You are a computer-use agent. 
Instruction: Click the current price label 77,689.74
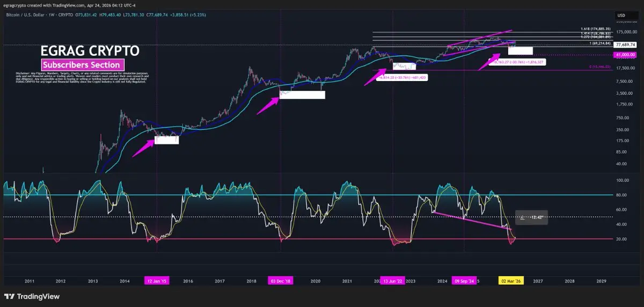click(625, 45)
